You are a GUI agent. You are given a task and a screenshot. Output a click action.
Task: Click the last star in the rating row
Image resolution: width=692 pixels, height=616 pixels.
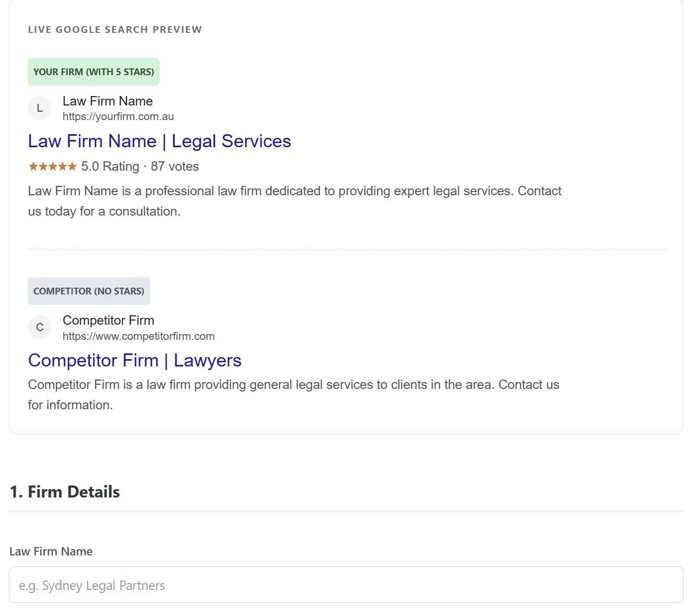click(73, 166)
